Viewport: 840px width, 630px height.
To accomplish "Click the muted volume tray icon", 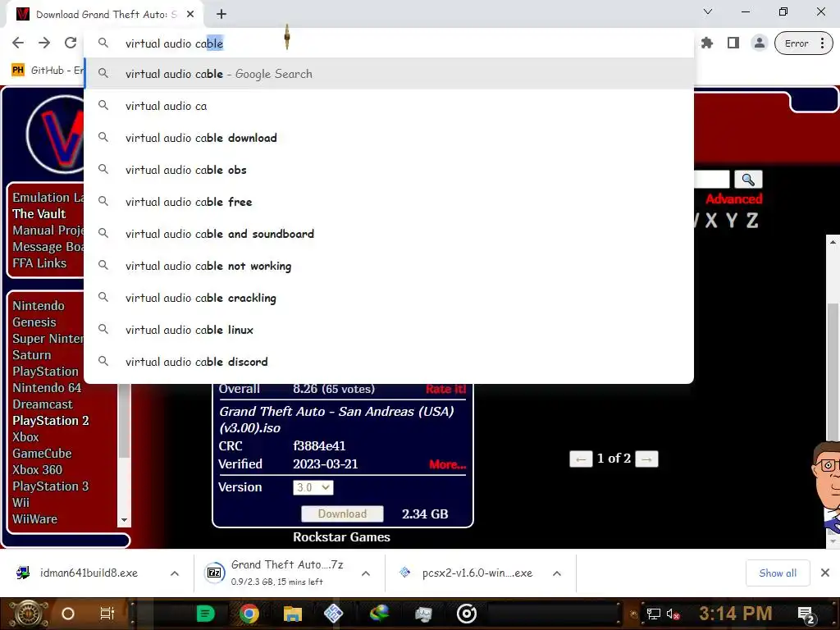I will [x=673, y=614].
